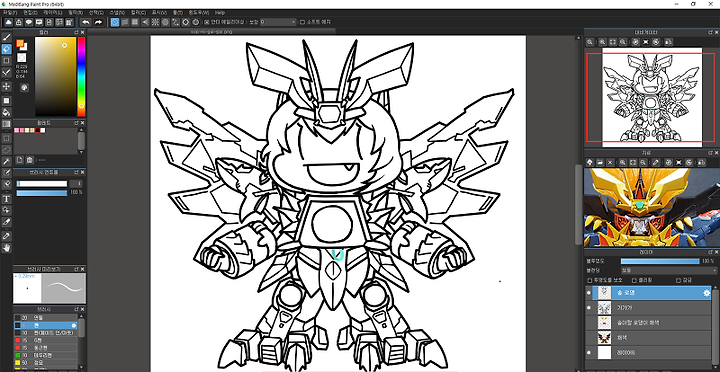Hide the selected top layer
Image resolution: width=720 pixels, height=372 pixels.
click(588, 293)
